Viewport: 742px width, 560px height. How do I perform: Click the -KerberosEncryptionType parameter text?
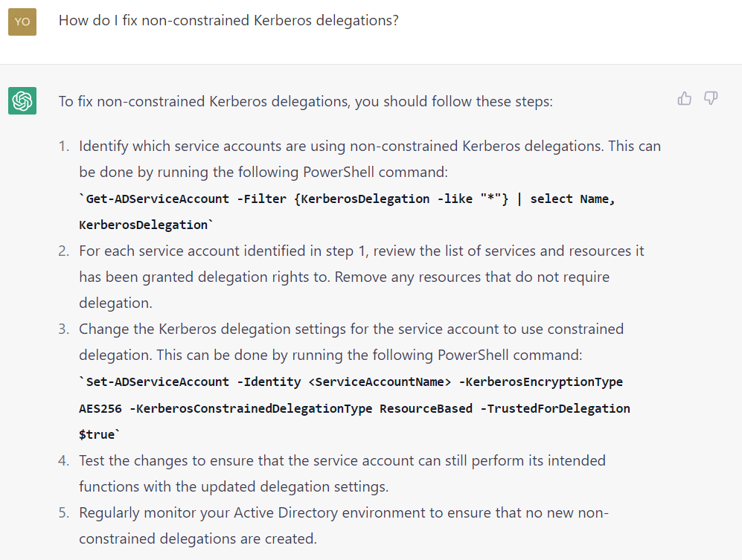tap(540, 382)
